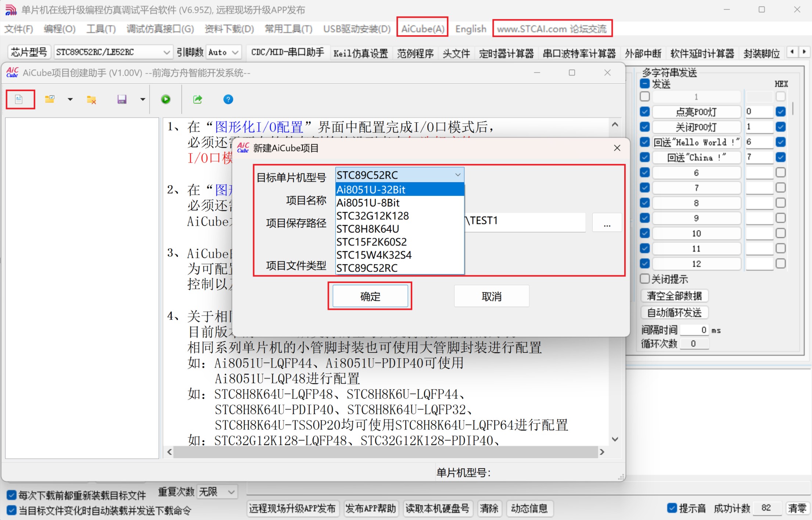812x520 pixels.
Task: Open project with the folder icon
Action: pos(50,99)
